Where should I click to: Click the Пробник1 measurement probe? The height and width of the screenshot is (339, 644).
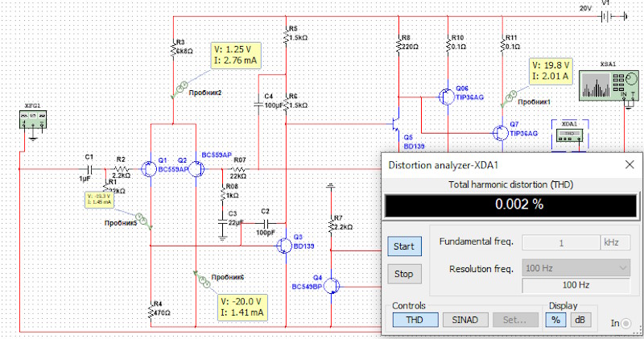click(509, 96)
